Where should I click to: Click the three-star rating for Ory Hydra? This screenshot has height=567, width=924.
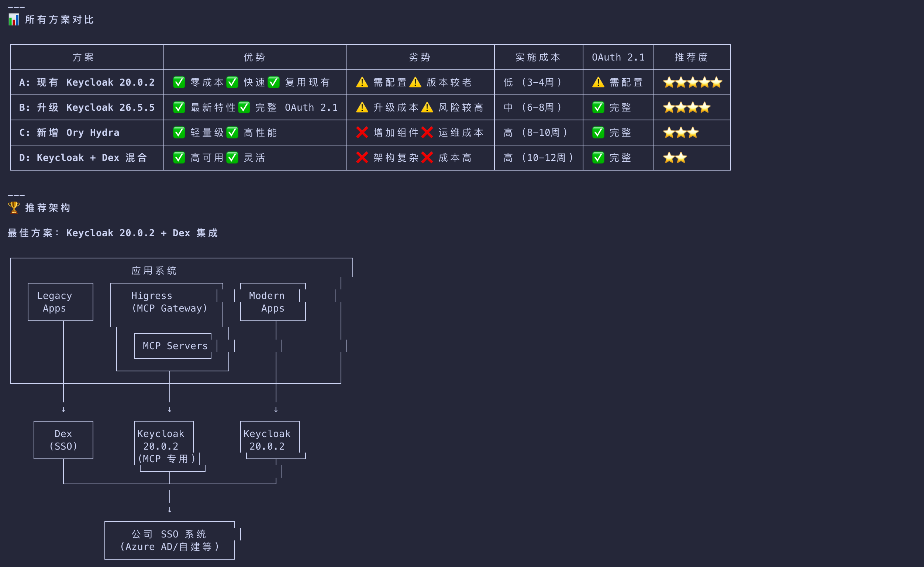680,133
